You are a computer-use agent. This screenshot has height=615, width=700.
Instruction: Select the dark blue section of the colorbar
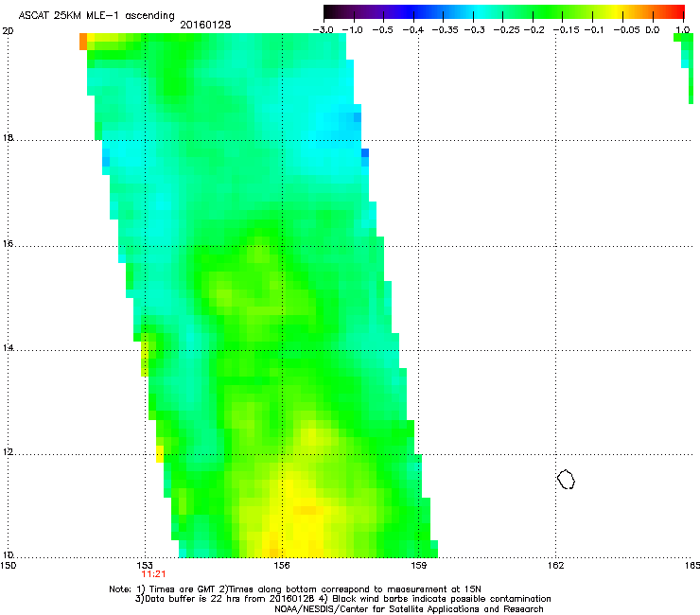[x=409, y=11]
